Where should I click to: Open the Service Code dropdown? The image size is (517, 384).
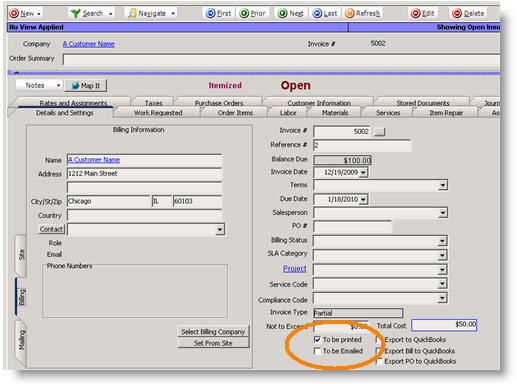click(x=443, y=284)
